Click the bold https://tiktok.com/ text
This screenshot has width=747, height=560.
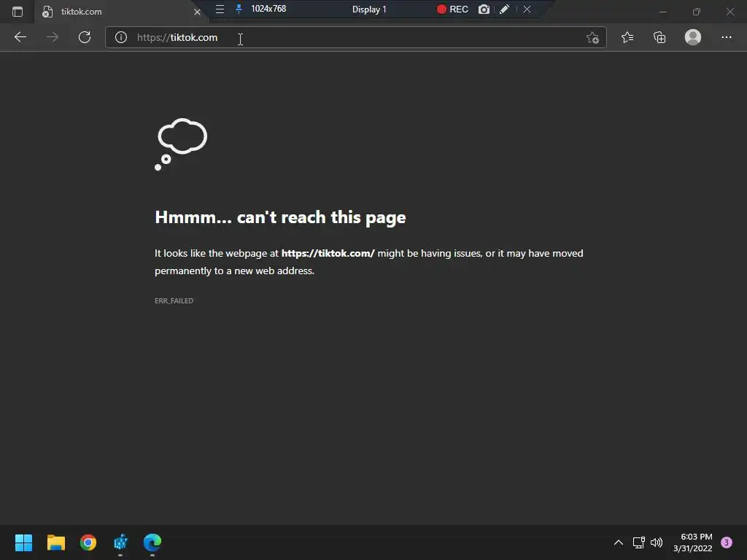tap(328, 253)
